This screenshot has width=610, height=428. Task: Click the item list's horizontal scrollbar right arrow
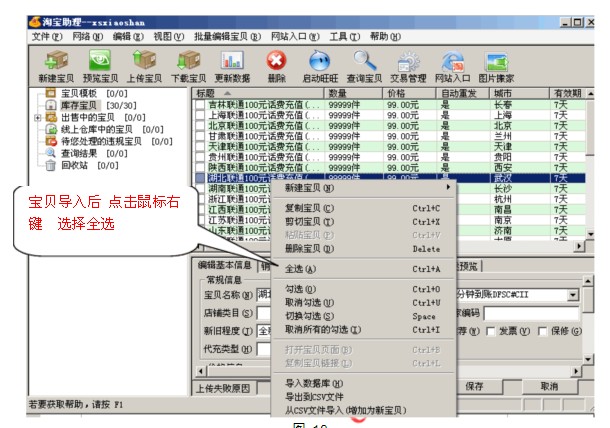coord(580,246)
